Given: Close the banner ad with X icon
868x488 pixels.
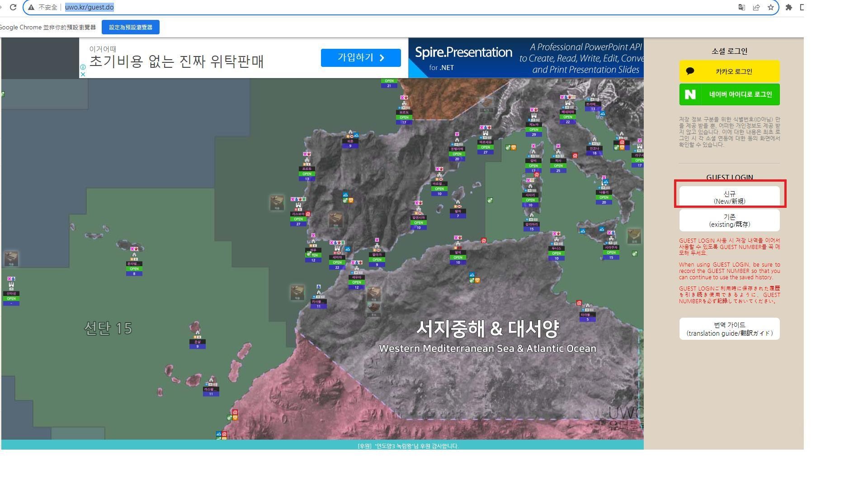Looking at the screenshot, I should [83, 74].
